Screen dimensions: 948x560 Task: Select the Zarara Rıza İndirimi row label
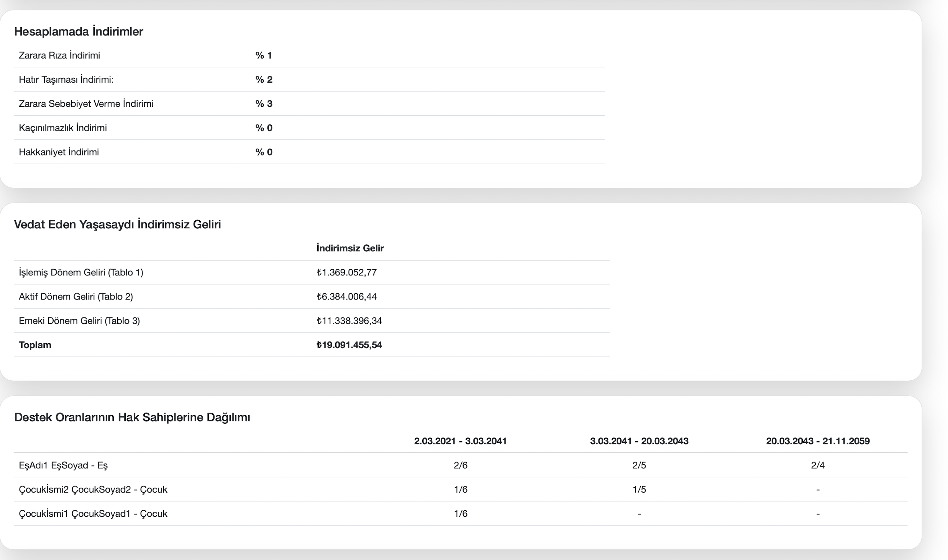(x=59, y=55)
